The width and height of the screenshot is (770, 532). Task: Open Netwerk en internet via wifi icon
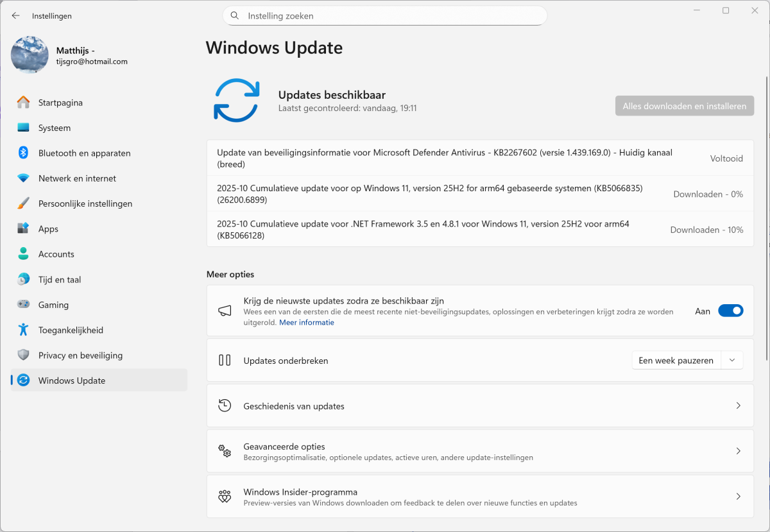23,178
